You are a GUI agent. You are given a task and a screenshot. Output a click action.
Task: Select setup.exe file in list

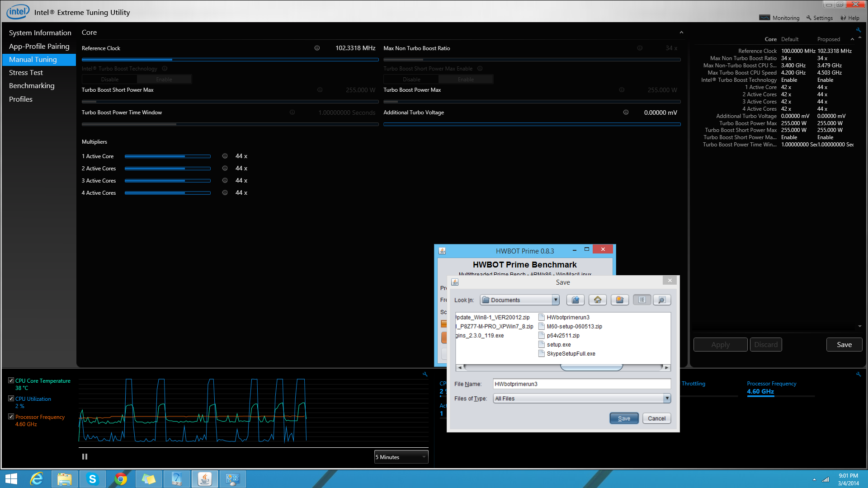tap(555, 344)
